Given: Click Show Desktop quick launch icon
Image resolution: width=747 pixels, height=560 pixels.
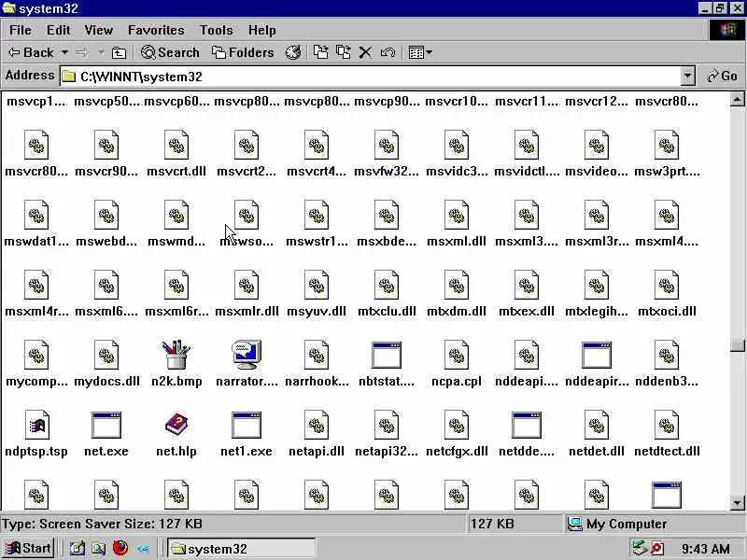Looking at the screenshot, I should pyautogui.click(x=78, y=549).
